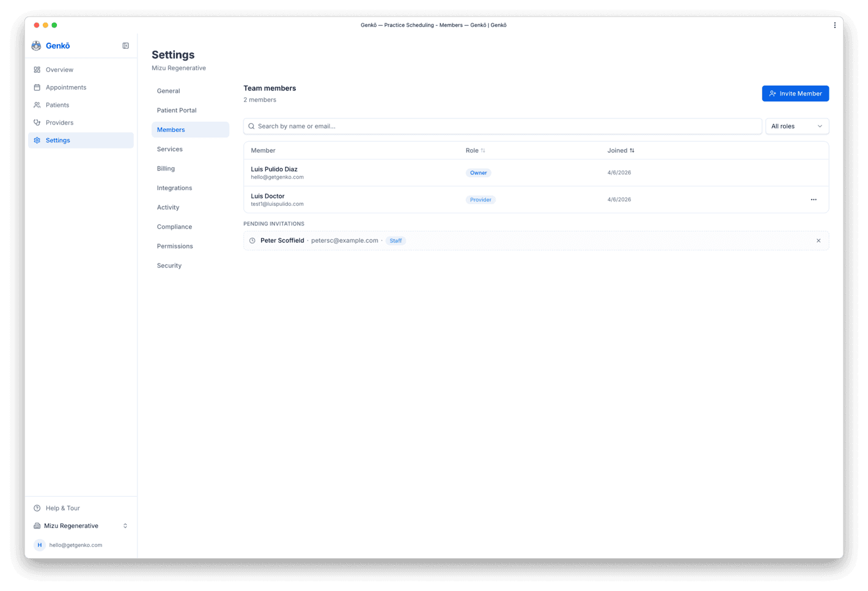The height and width of the screenshot is (591, 868).
Task: Click the Invite Member button
Action: tap(795, 93)
